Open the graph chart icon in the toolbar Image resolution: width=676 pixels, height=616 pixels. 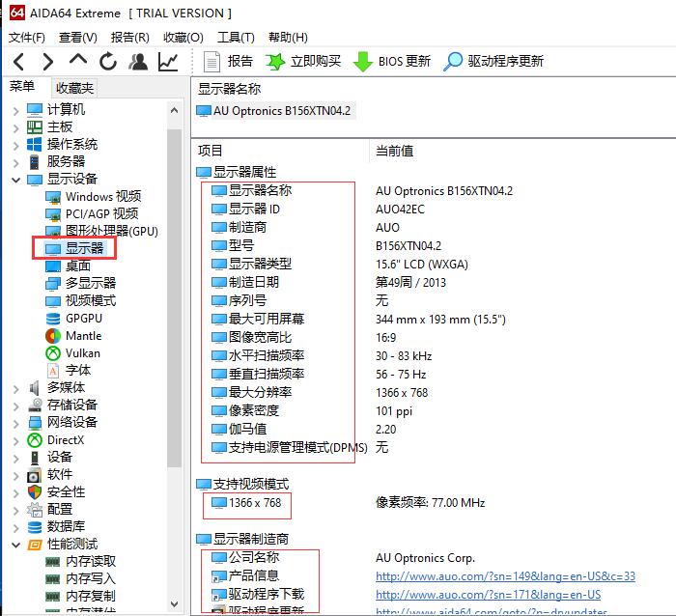tap(168, 62)
